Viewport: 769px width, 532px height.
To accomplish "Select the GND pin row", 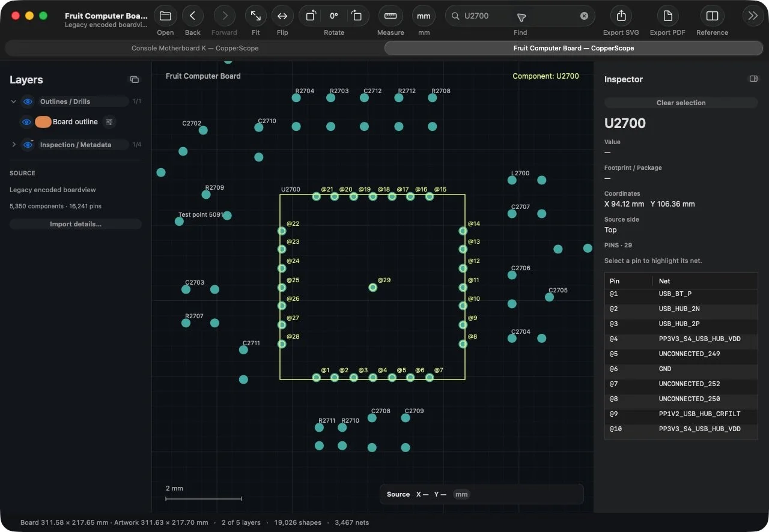I will click(x=681, y=369).
